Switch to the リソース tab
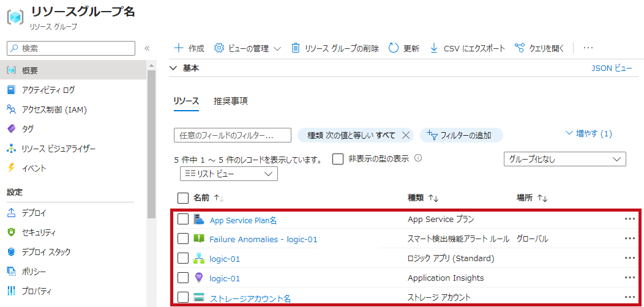This screenshot has height=307, width=644. (x=186, y=102)
